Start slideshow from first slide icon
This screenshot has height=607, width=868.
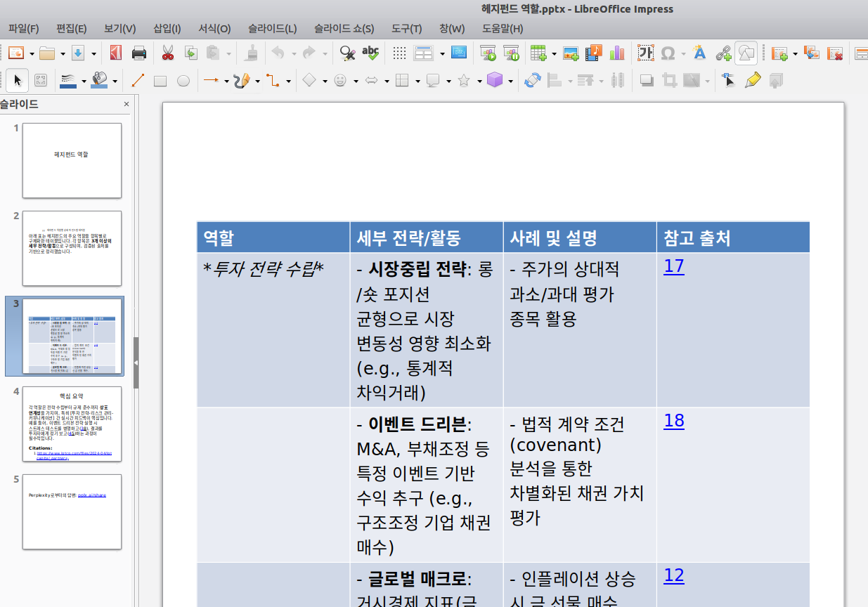(x=488, y=53)
